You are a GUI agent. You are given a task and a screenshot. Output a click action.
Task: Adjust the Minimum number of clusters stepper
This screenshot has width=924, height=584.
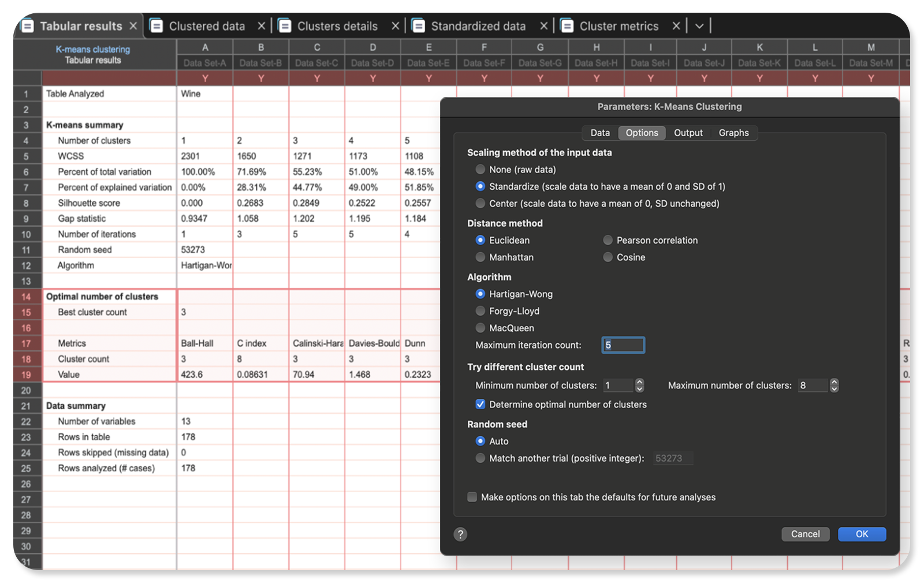click(639, 385)
